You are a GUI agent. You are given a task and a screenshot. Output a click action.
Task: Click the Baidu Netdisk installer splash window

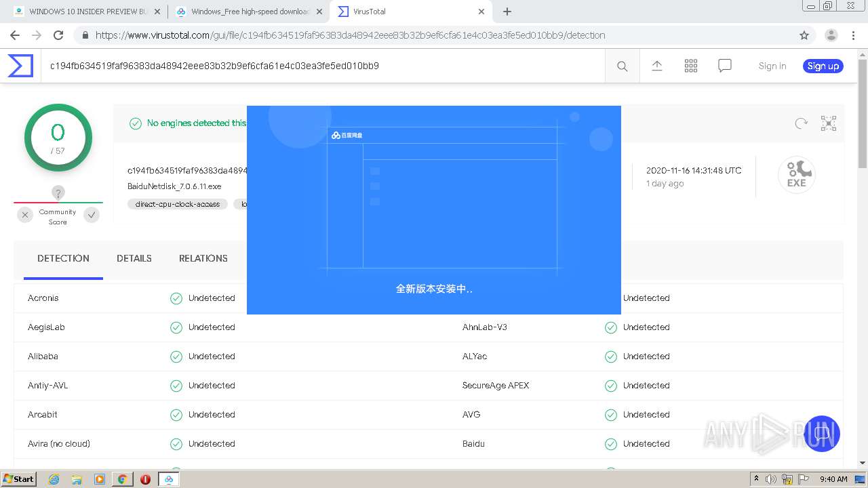434,209
